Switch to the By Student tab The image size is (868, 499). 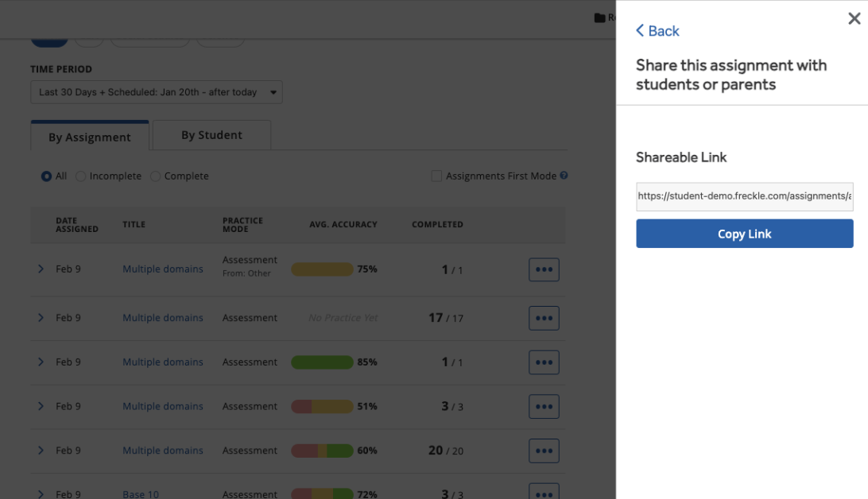pyautogui.click(x=211, y=135)
